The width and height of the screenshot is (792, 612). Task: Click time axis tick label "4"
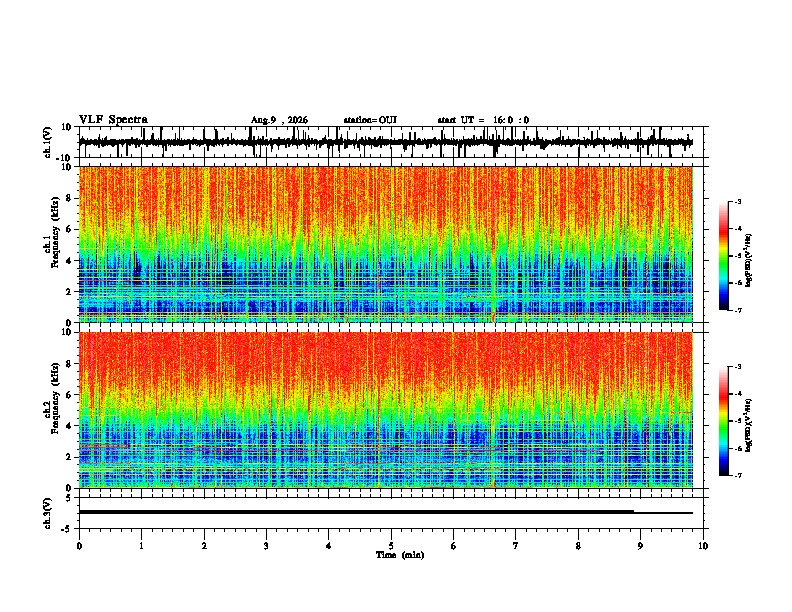329,546
